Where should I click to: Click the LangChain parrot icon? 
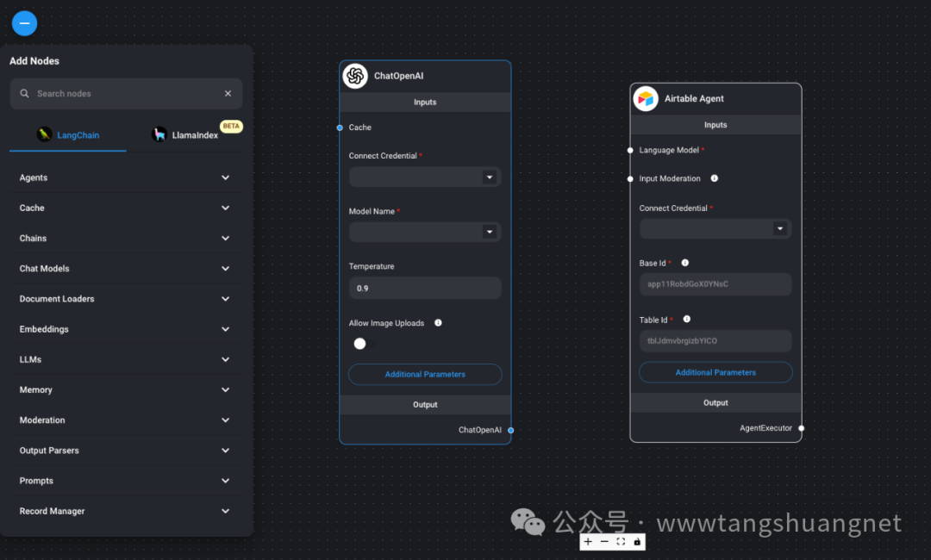click(44, 134)
